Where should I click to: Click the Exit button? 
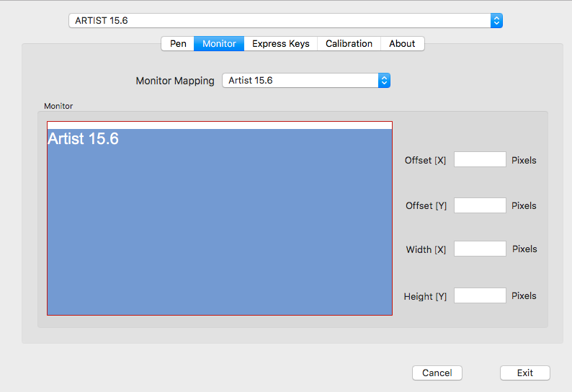coord(525,373)
